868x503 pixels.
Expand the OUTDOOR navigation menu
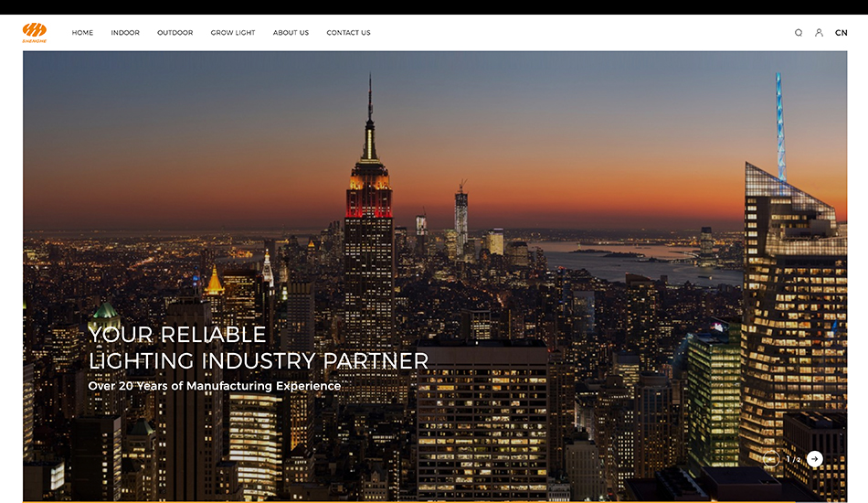click(x=175, y=33)
